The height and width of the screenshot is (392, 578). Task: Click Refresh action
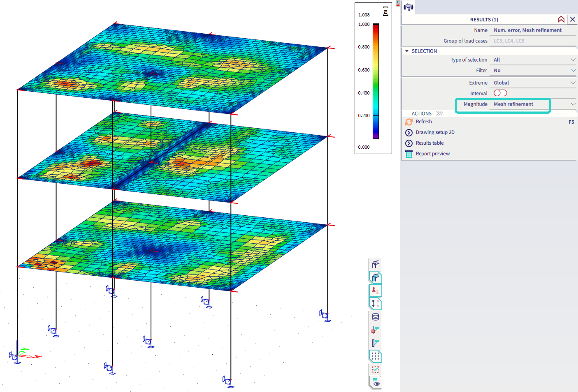(424, 122)
